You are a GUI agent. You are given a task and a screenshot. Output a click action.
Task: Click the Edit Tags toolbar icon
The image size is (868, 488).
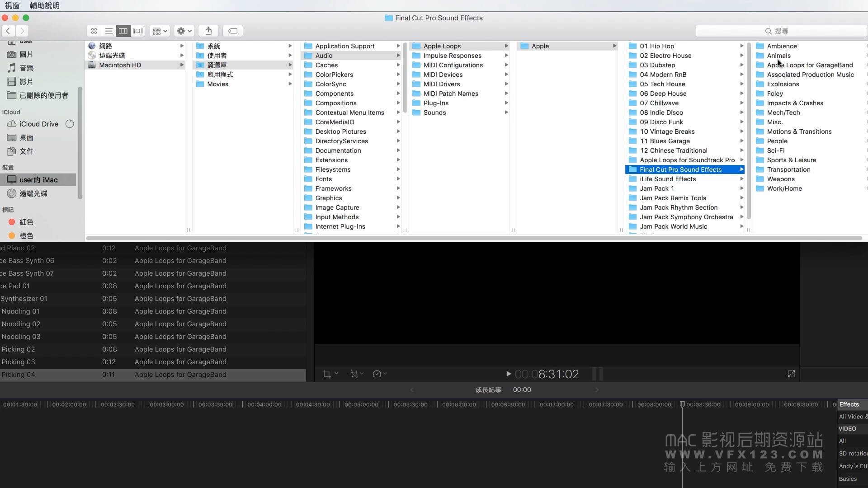[233, 31]
